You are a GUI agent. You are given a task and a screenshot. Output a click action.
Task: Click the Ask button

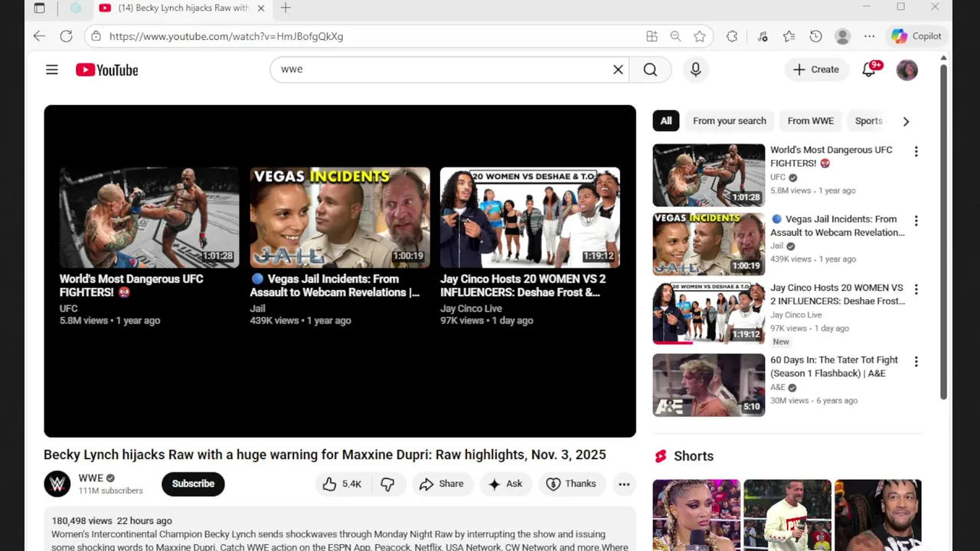505,484
